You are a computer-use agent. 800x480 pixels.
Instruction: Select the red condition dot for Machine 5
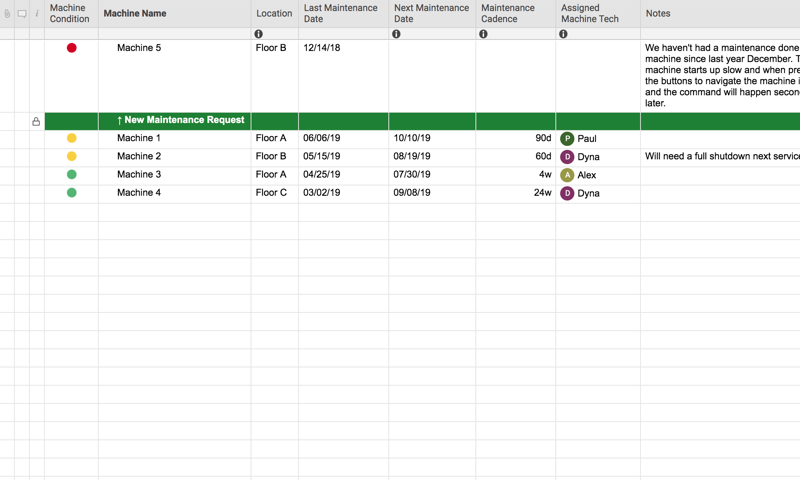click(x=71, y=48)
